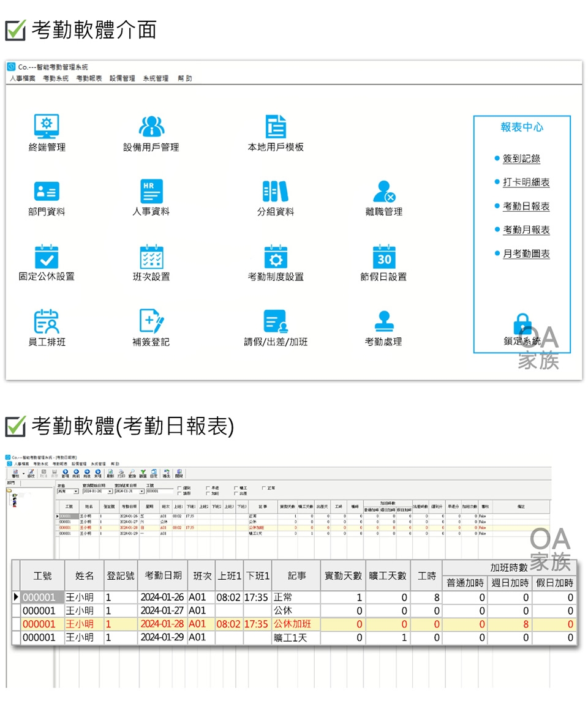The height and width of the screenshot is (701, 588).
Task: Open 補簽登記 supplementary sign-in icon
Action: click(151, 321)
